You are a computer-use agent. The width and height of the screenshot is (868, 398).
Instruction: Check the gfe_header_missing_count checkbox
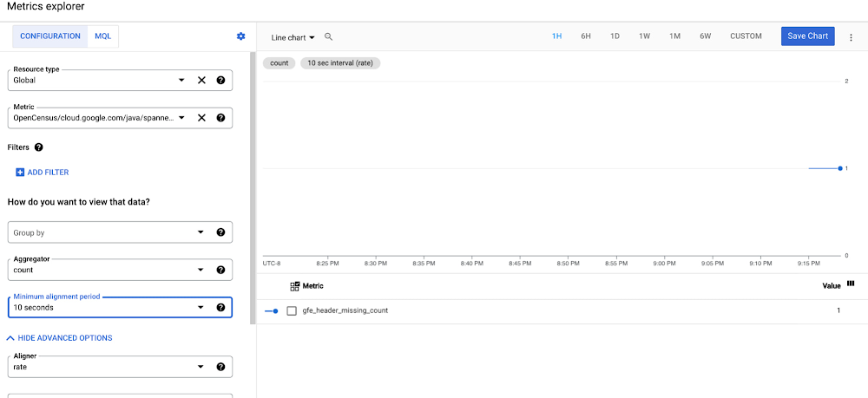tap(292, 310)
